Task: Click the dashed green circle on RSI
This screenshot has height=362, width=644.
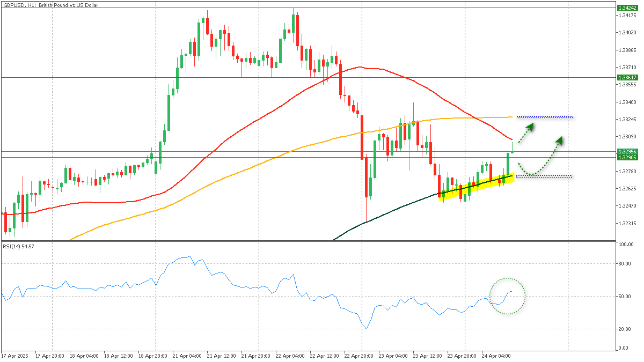Action: 507,296
